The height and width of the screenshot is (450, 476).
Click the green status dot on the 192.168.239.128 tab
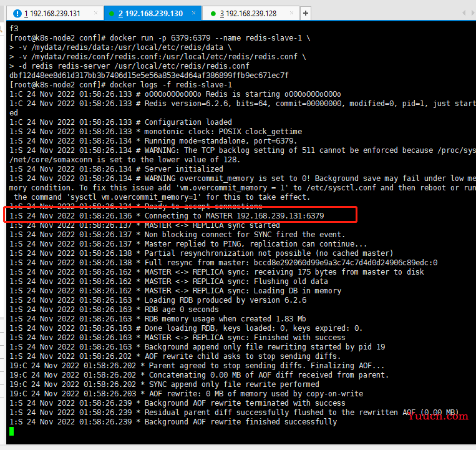click(214, 13)
